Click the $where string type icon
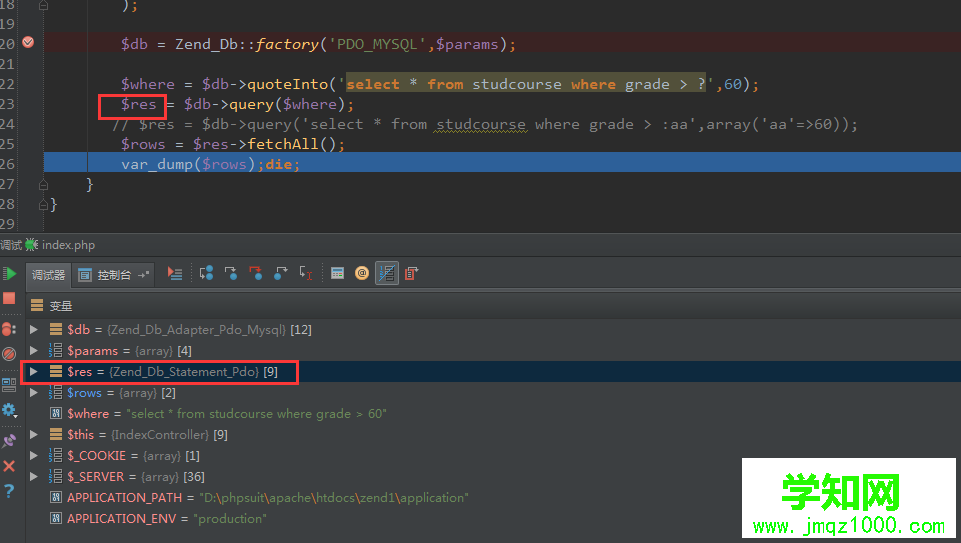 [56, 414]
